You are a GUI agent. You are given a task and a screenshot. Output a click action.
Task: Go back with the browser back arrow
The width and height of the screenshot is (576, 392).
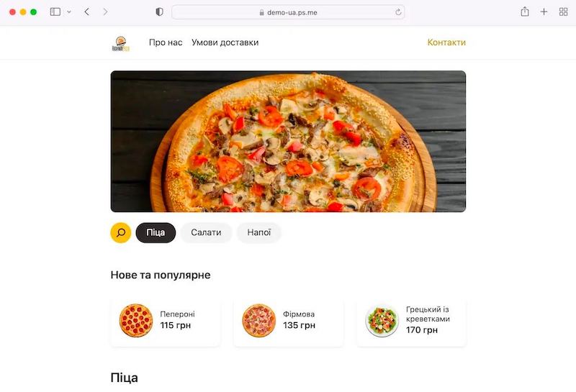click(86, 12)
